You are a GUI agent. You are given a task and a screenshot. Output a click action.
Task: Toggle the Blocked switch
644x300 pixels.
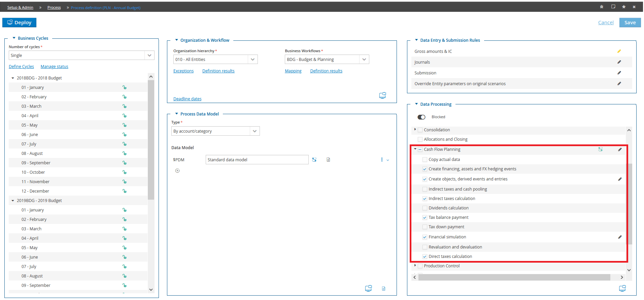point(421,117)
